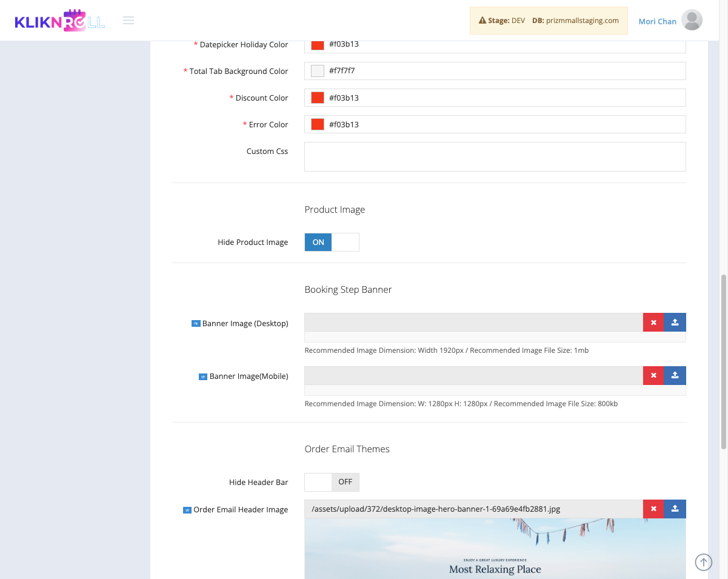Click the Banner Image (Desktop) label

(245, 324)
